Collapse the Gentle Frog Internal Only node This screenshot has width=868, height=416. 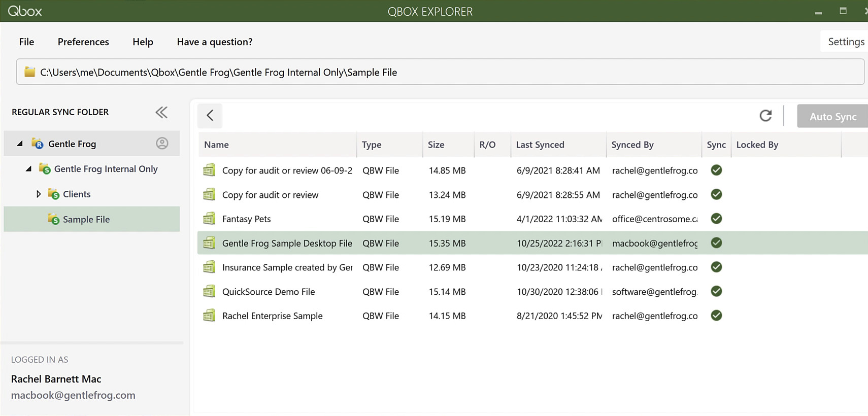pos(29,168)
